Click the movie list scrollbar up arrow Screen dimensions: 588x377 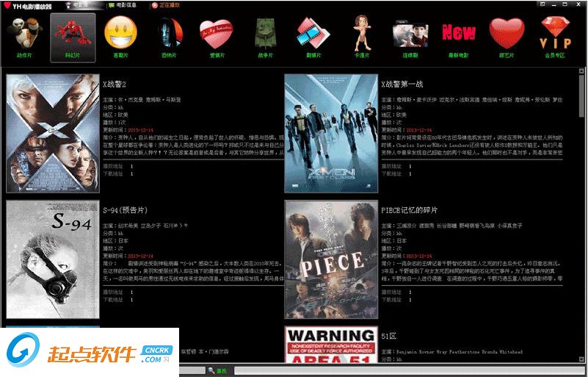point(581,71)
